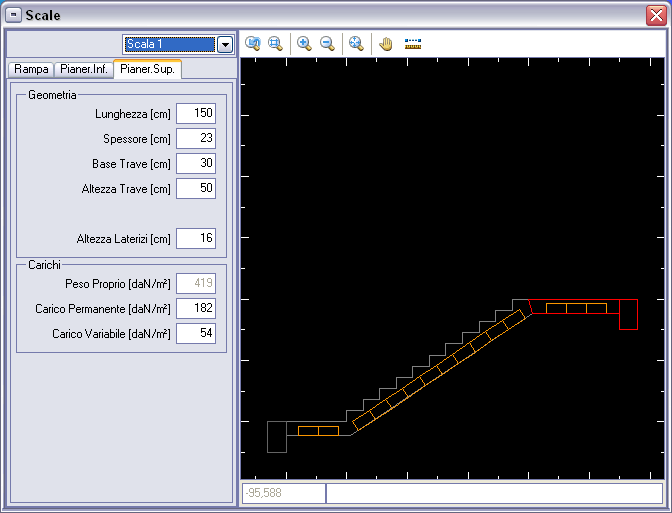Viewport: 672px width, 513px height.
Task: Click the Scale window system menu icon
Action: tap(14, 15)
